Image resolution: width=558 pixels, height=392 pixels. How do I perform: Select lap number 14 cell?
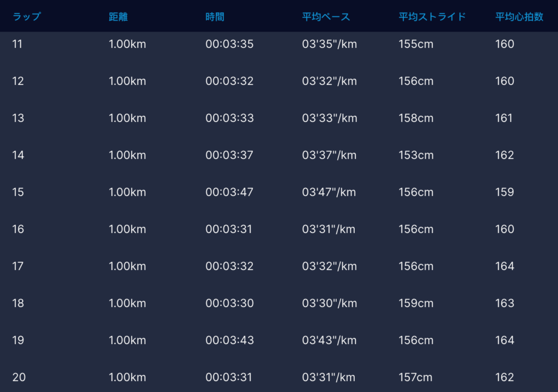click(x=18, y=155)
